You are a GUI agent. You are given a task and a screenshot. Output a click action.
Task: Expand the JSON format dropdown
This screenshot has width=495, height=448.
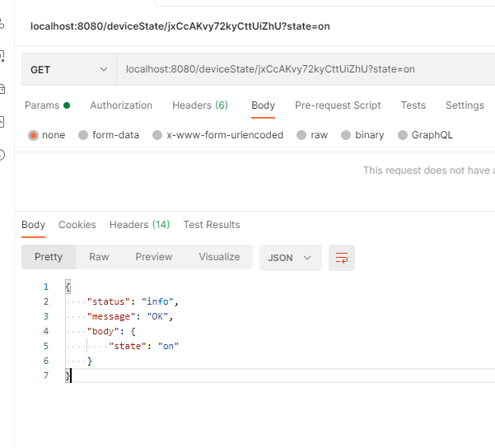(290, 258)
